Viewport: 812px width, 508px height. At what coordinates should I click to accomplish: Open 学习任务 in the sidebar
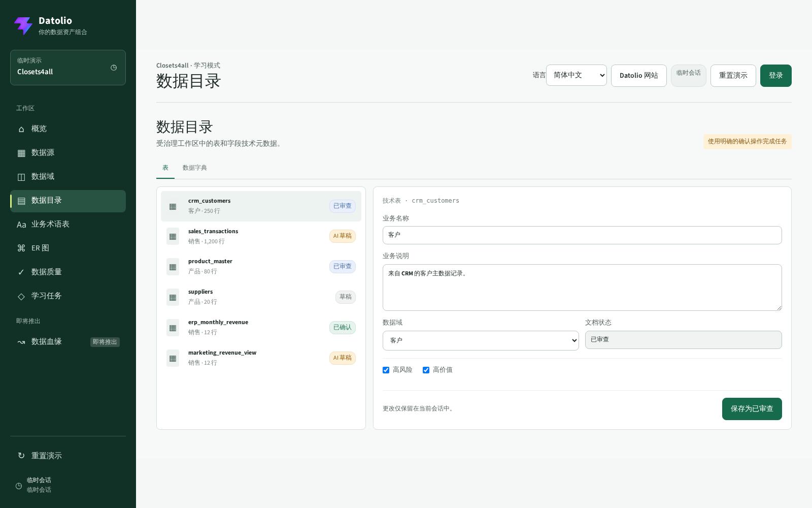pyautogui.click(x=68, y=296)
